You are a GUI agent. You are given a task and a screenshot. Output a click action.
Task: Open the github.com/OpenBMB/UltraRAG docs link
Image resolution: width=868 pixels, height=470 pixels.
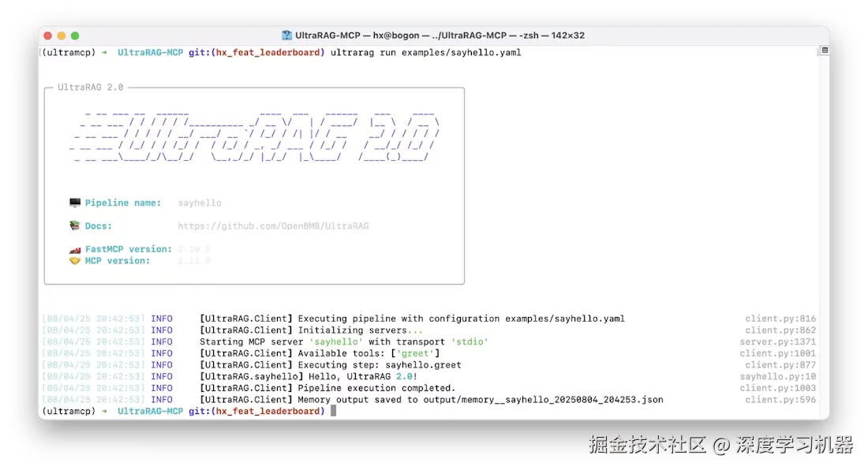click(x=273, y=226)
